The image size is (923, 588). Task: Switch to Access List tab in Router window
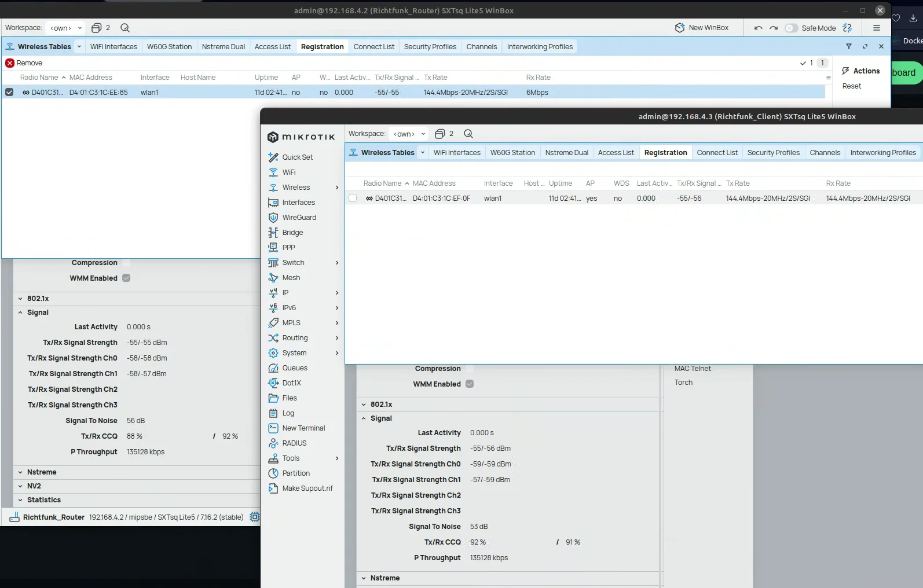(x=273, y=46)
